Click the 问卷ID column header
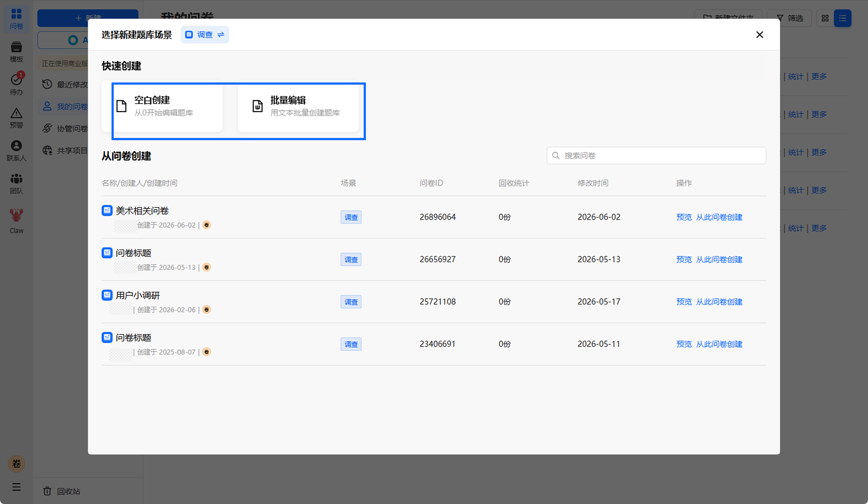 [x=431, y=183]
